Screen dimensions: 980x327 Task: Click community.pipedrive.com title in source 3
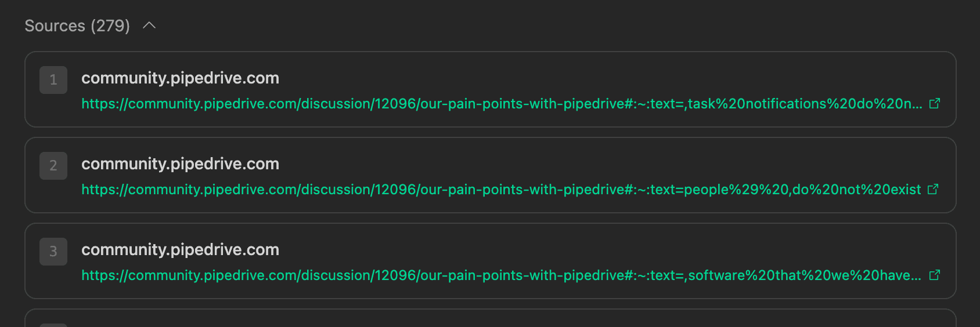point(180,250)
